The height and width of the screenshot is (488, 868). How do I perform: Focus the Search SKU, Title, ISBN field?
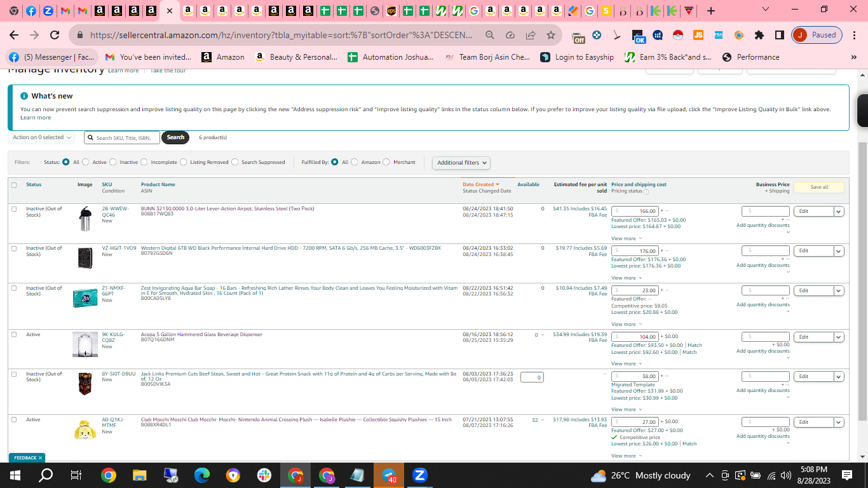point(121,137)
